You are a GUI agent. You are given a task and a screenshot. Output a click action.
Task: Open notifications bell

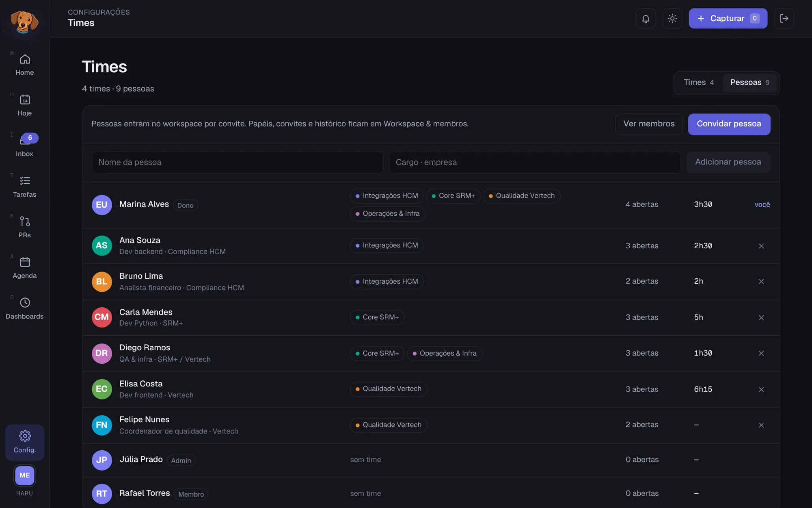(646, 19)
